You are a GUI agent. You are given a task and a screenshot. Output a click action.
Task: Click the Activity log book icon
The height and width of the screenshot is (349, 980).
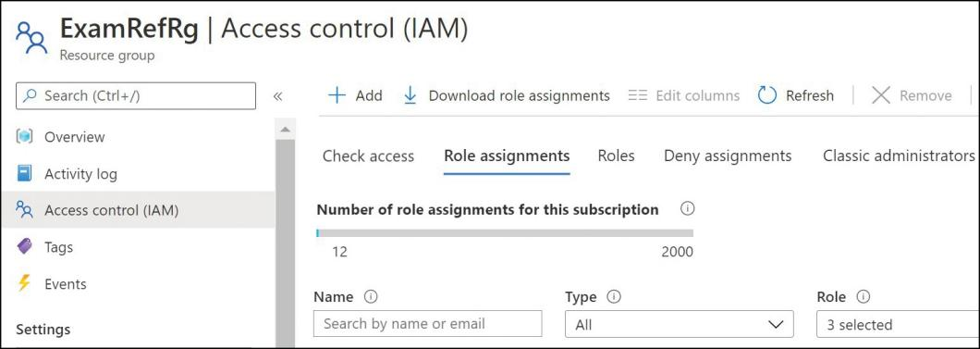point(24,173)
